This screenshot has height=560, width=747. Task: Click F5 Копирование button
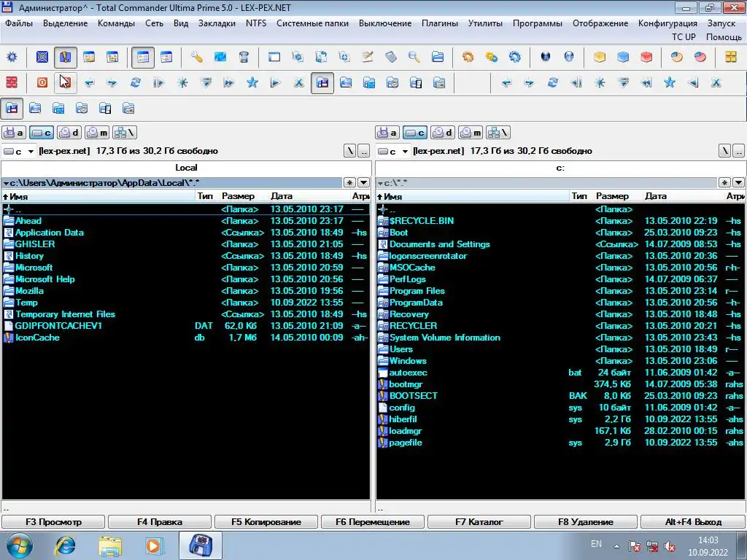[x=266, y=522]
